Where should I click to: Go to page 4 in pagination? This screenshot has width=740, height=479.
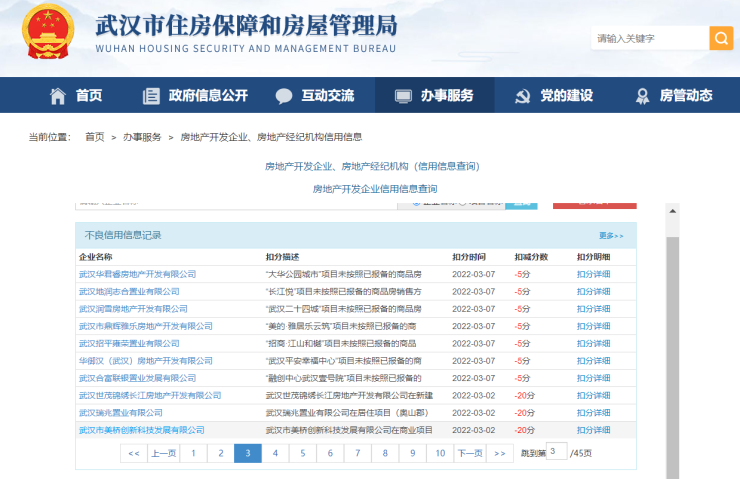pyautogui.click(x=275, y=453)
